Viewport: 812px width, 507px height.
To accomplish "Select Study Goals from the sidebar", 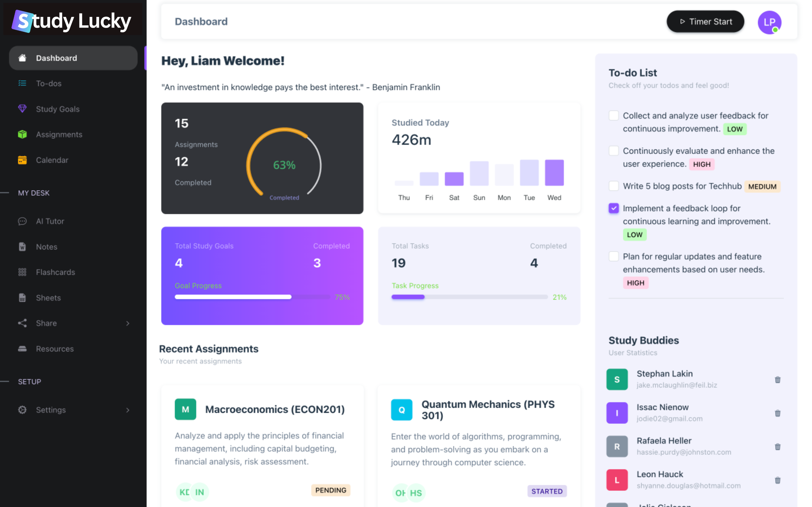I will (58, 109).
